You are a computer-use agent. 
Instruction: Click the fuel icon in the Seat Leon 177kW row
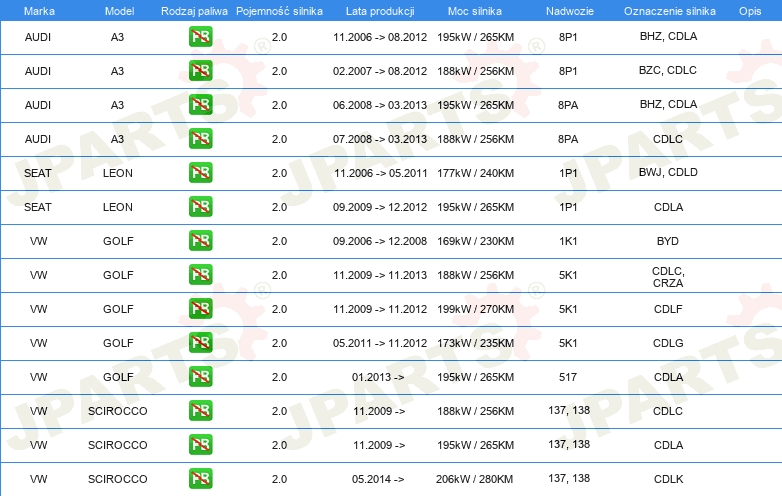(x=200, y=173)
